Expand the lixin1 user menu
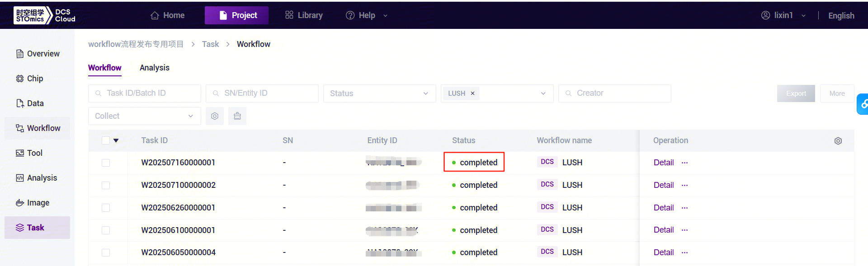This screenshot has height=266, width=868. [783, 15]
